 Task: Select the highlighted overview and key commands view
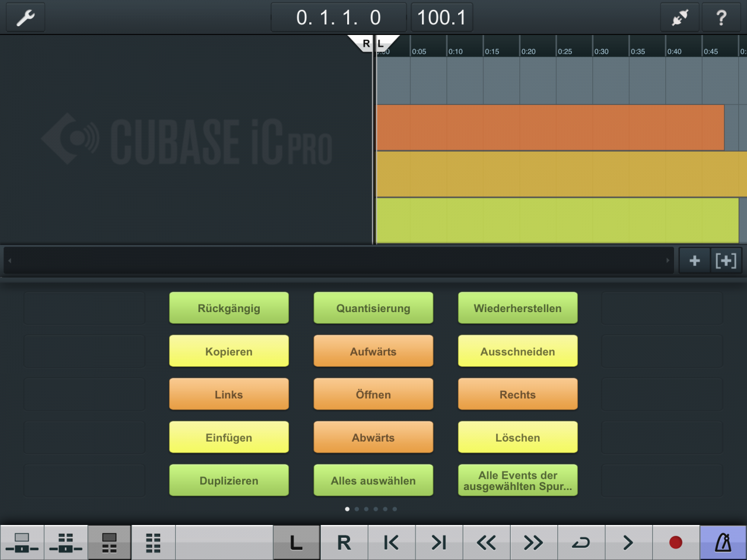coord(110,542)
